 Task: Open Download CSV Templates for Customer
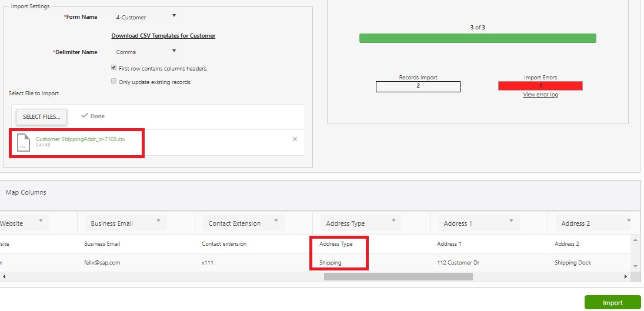(163, 36)
